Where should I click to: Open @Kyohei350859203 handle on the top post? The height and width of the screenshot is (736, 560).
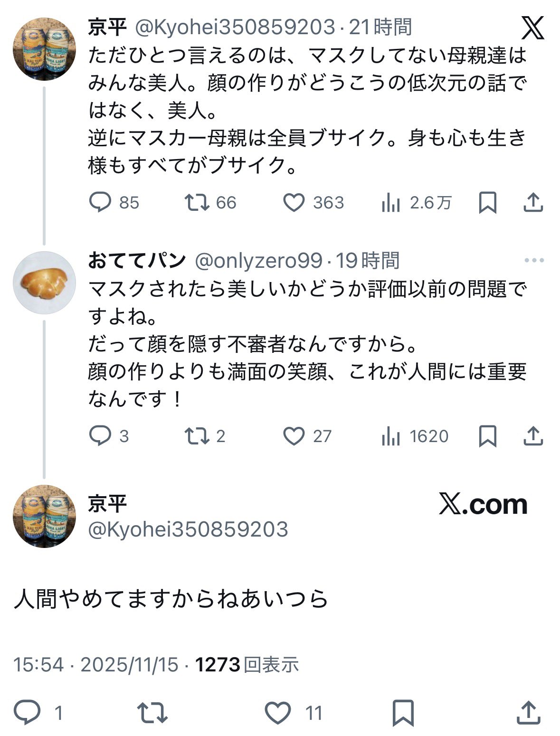[235, 28]
